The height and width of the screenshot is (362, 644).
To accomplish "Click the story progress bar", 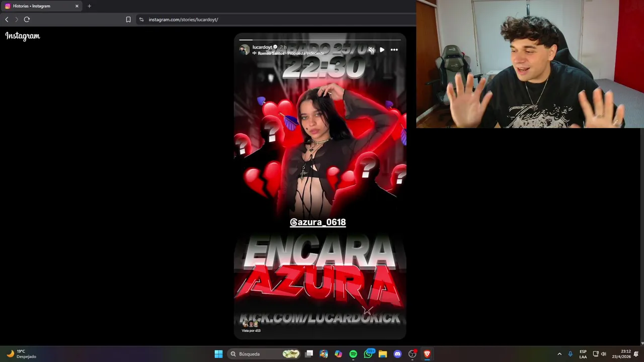I will pyautogui.click(x=320, y=39).
